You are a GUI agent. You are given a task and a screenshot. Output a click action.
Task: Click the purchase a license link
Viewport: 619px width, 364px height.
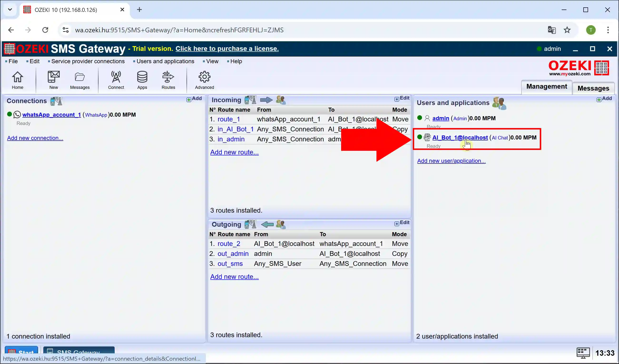click(x=227, y=48)
